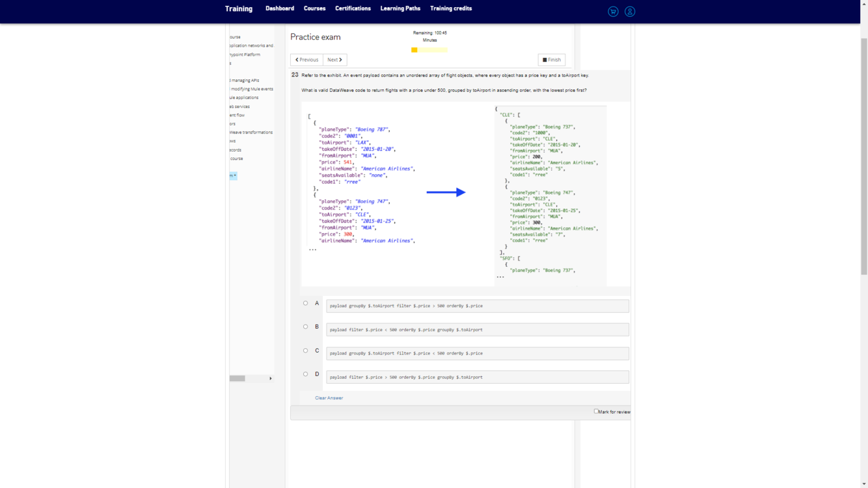Open sidebar item 'ypoint Platform'

click(x=245, y=55)
